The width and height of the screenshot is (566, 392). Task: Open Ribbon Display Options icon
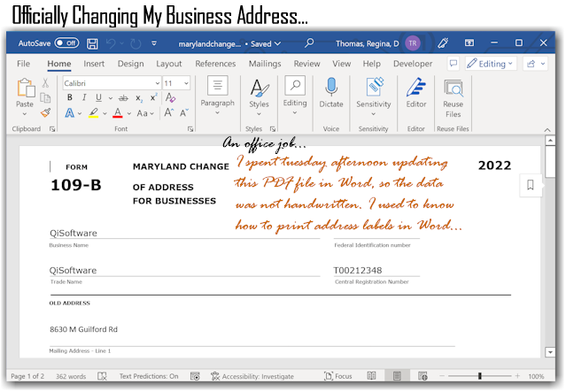(x=469, y=42)
